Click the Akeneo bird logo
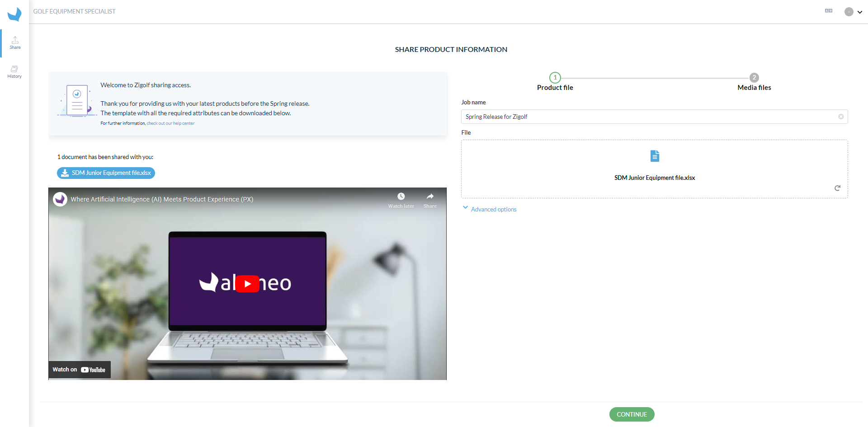This screenshot has height=427, width=868. click(x=14, y=14)
